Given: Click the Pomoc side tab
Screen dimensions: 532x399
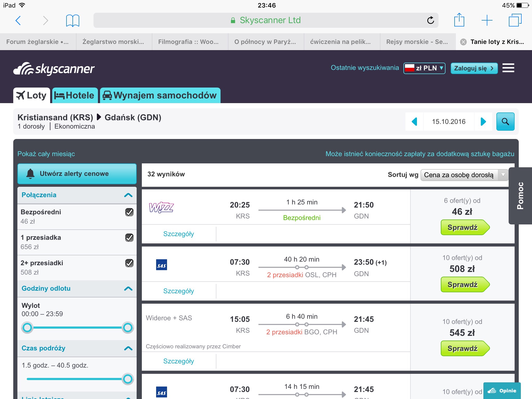Looking at the screenshot, I should (x=520, y=196).
